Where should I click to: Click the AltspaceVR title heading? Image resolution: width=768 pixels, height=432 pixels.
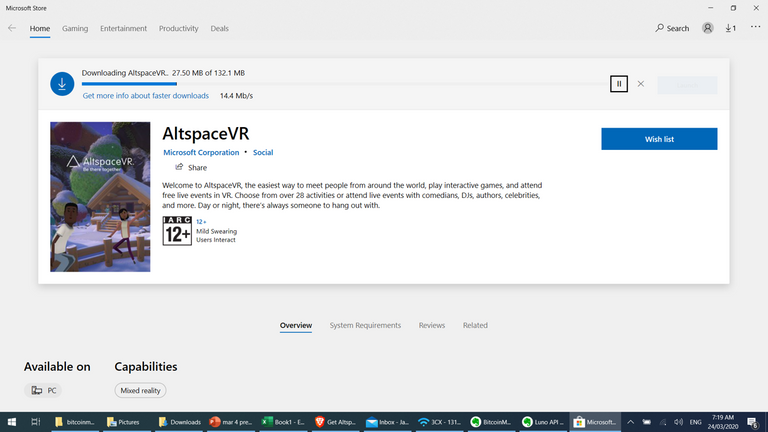click(x=206, y=133)
